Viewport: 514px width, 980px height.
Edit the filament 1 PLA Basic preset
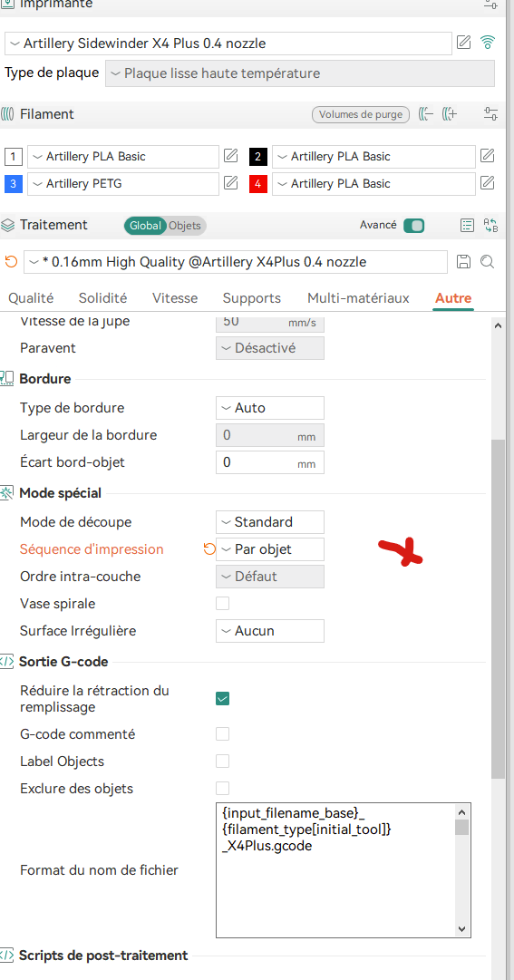[231, 156]
